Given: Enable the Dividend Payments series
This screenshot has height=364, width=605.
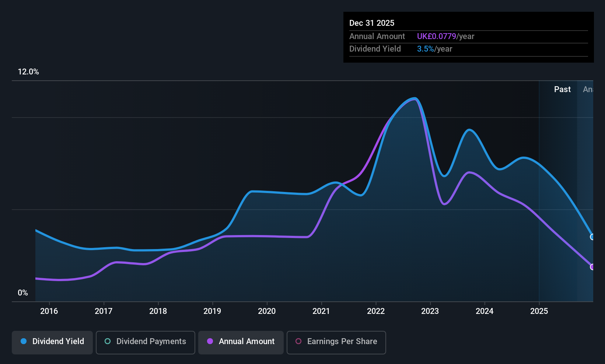Looking at the screenshot, I should point(146,342).
